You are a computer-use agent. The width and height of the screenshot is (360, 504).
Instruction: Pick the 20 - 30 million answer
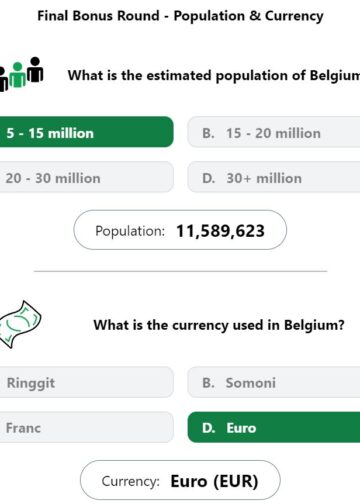tap(86, 177)
